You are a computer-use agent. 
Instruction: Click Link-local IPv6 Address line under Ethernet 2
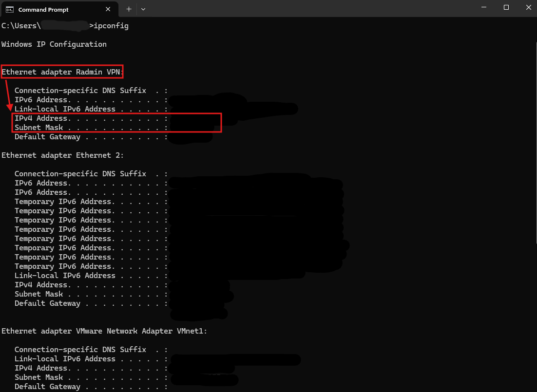91,276
